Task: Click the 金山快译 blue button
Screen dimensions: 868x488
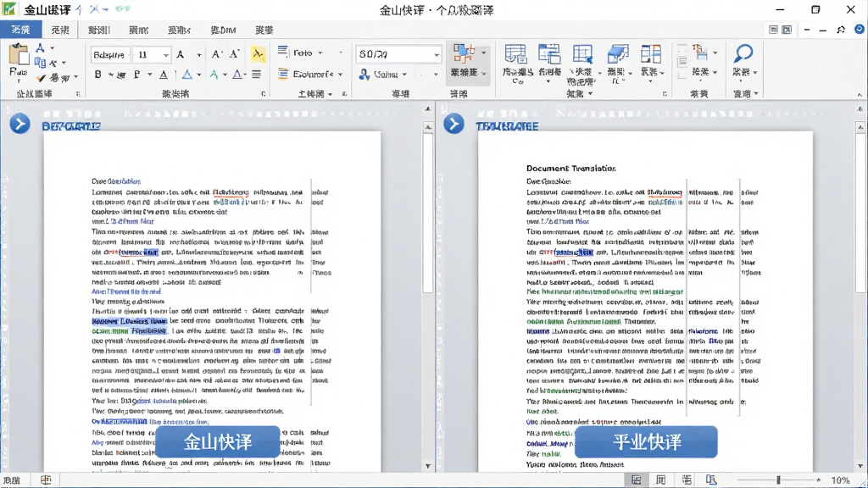Action: tap(218, 441)
